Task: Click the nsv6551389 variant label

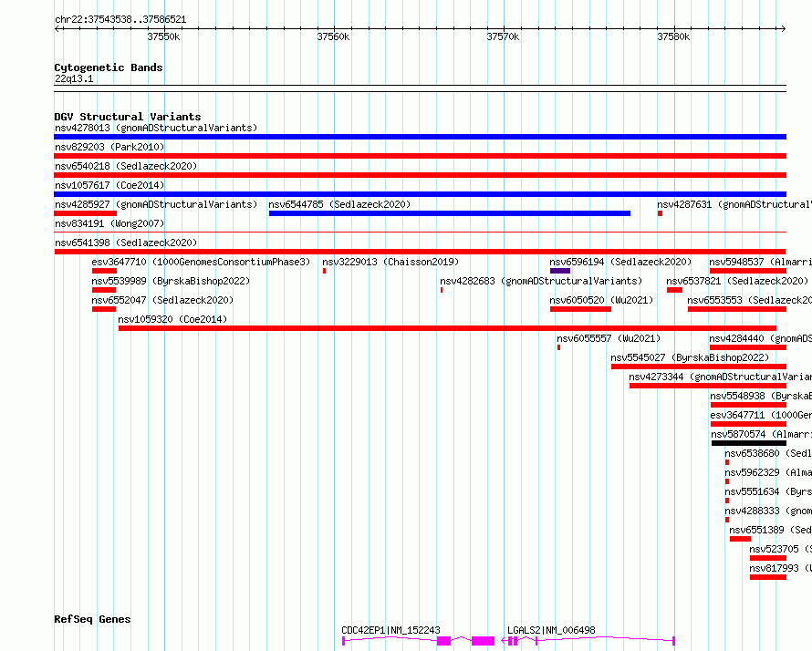Action: (x=771, y=530)
